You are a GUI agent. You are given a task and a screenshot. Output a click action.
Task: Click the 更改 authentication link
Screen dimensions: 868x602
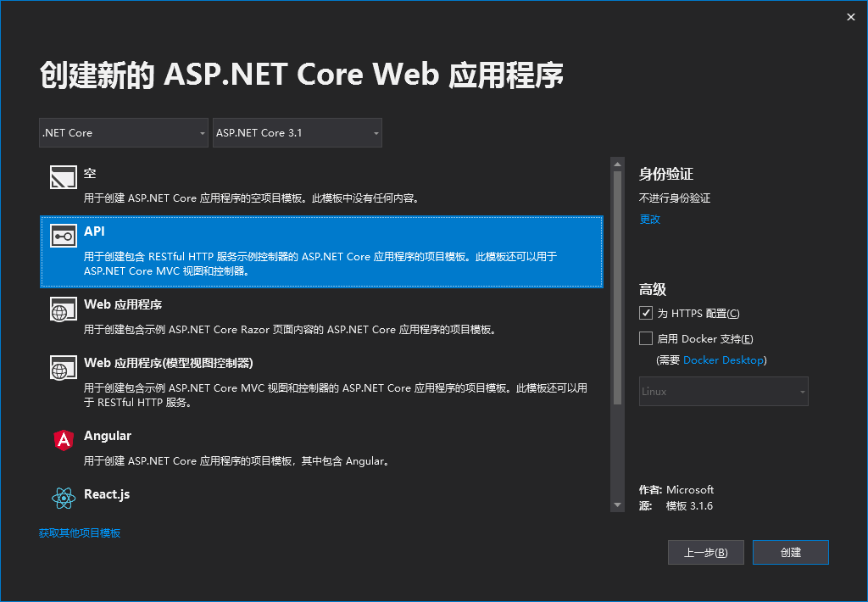(649, 219)
